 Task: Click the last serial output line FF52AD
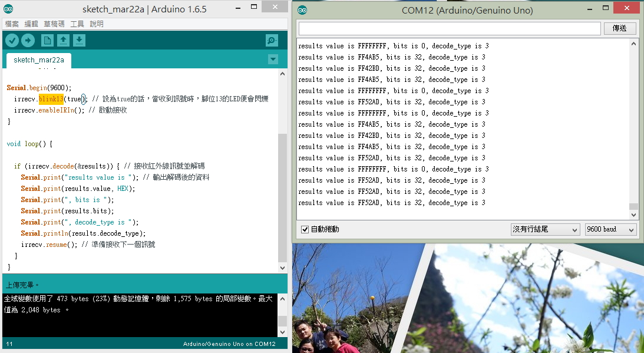tap(392, 203)
